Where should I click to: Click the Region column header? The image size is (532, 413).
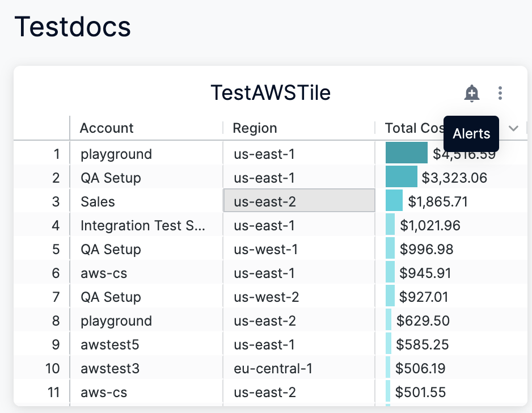point(255,128)
